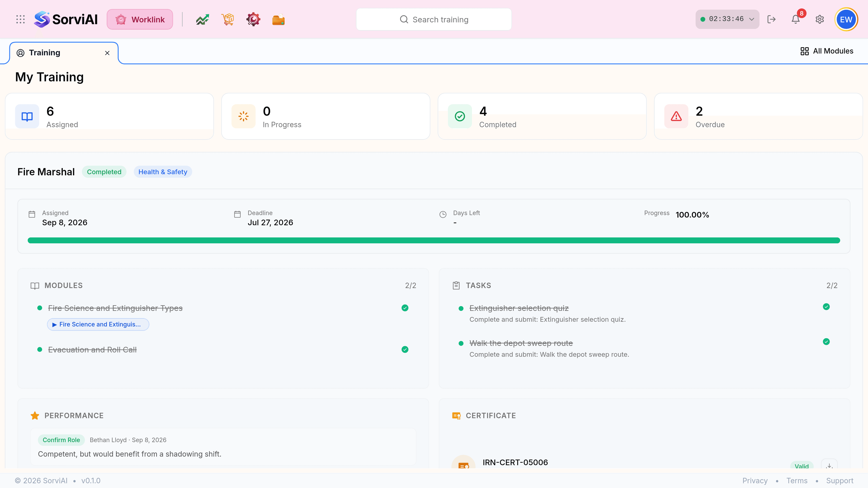868x488 pixels.
Task: Click the Days Left clock icon
Action: coord(443,214)
